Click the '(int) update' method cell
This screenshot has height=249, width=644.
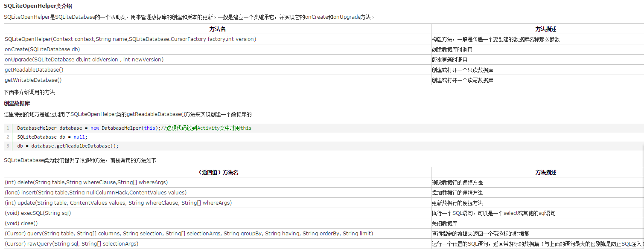point(218,203)
